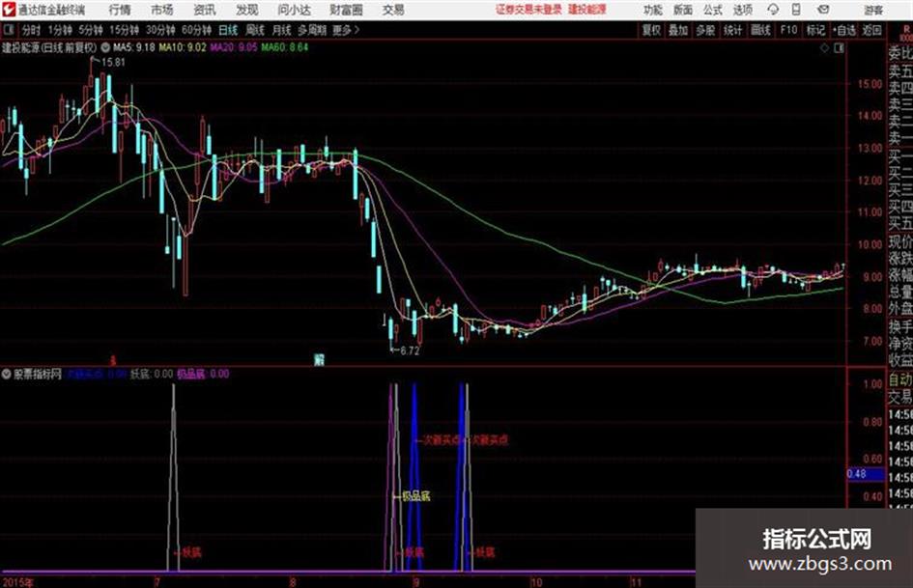
Task: Click the MA5: 9.18 value label
Action: (134, 47)
